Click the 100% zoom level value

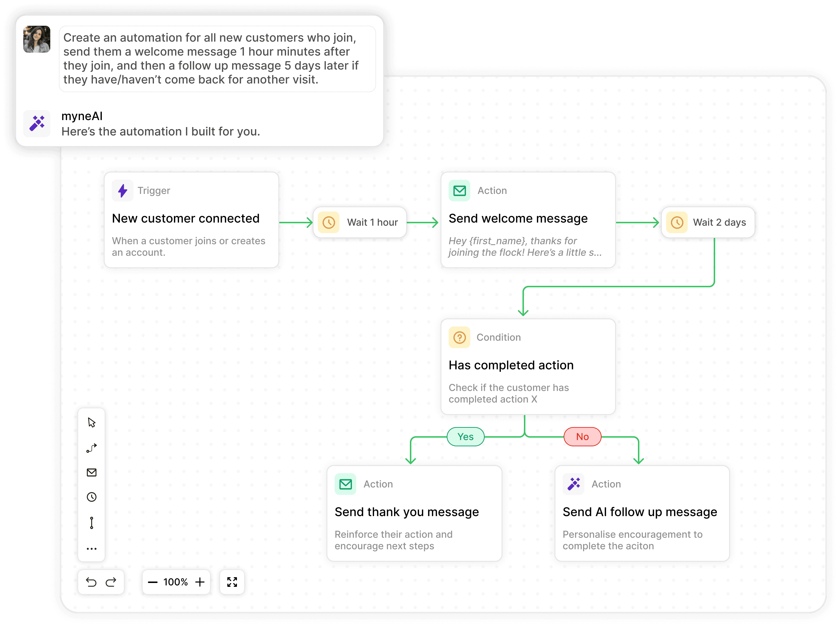coord(176,582)
